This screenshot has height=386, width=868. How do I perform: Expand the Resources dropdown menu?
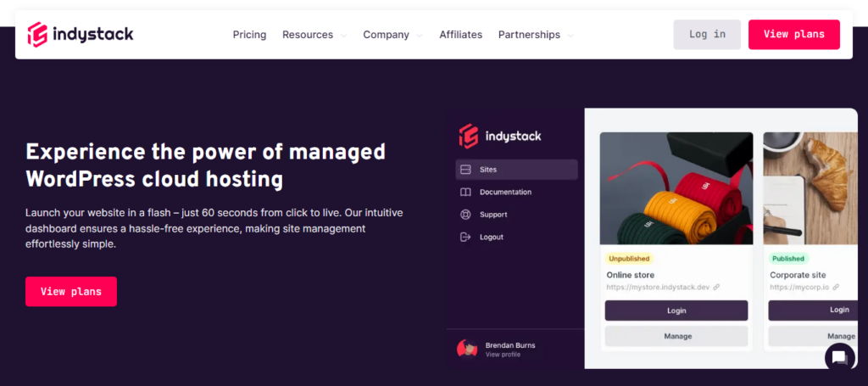point(314,35)
